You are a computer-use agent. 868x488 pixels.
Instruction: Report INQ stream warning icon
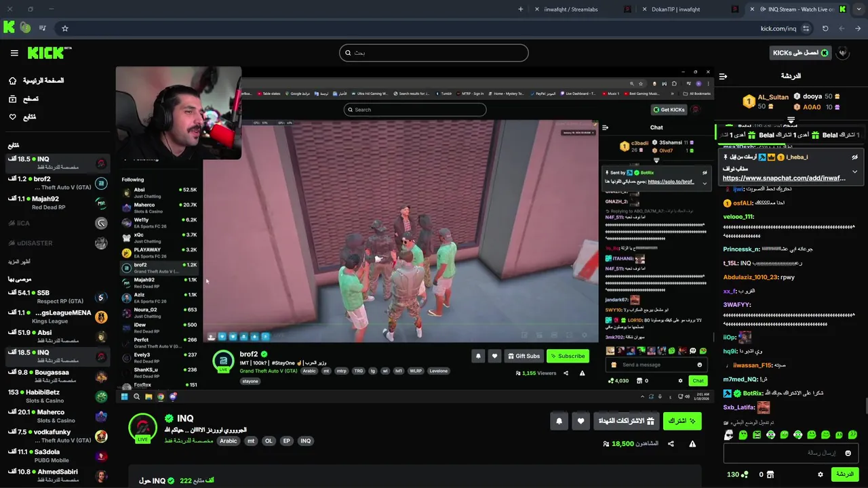[x=692, y=444]
